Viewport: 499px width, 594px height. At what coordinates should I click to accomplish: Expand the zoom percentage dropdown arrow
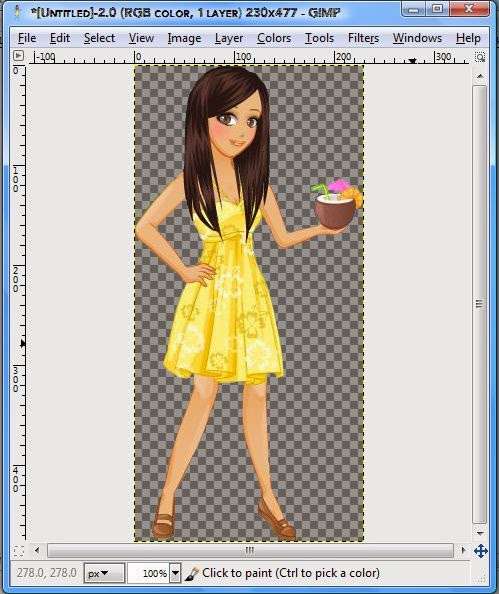pos(175,573)
